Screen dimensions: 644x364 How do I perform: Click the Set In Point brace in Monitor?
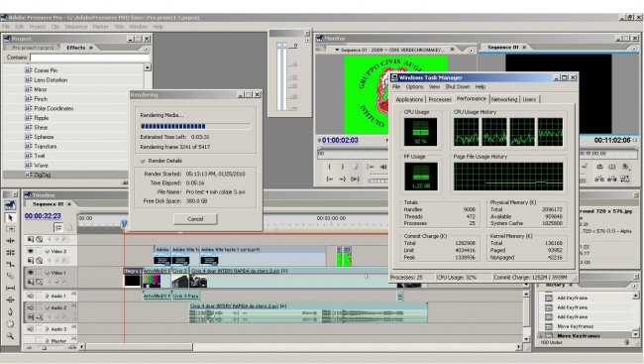tap(329, 167)
